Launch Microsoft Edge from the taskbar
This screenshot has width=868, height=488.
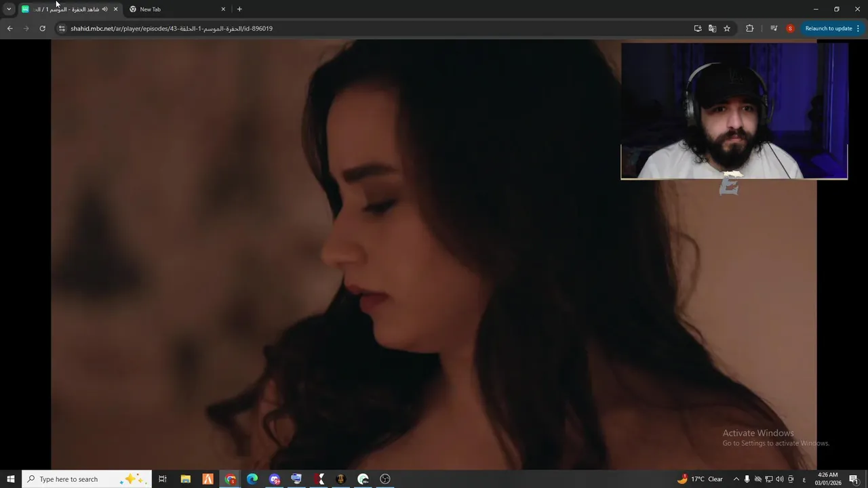(252, 479)
